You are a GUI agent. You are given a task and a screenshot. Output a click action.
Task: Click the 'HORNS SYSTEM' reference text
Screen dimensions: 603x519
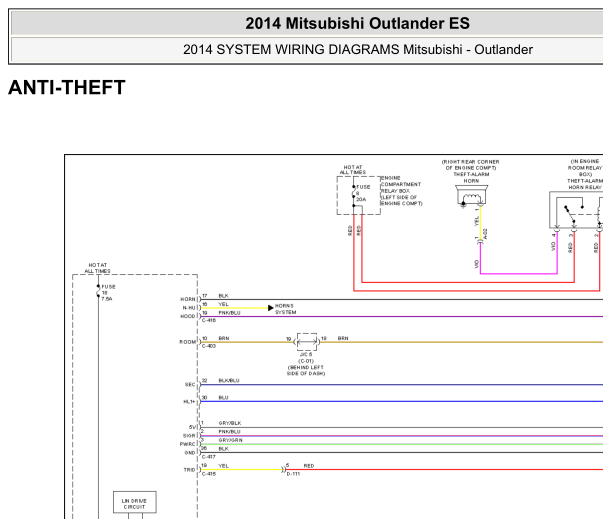(x=285, y=309)
